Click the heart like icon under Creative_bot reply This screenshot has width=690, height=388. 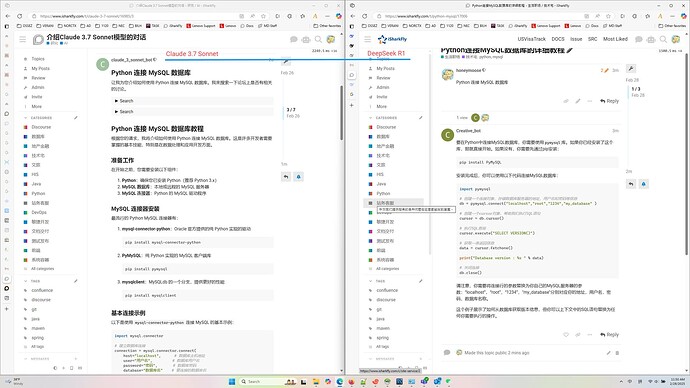pos(566,334)
